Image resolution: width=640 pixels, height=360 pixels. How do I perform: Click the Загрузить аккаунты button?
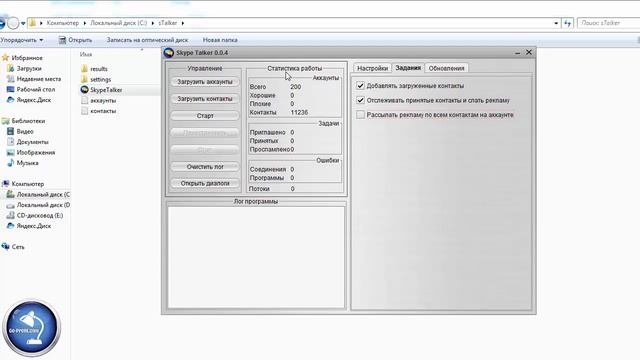205,82
